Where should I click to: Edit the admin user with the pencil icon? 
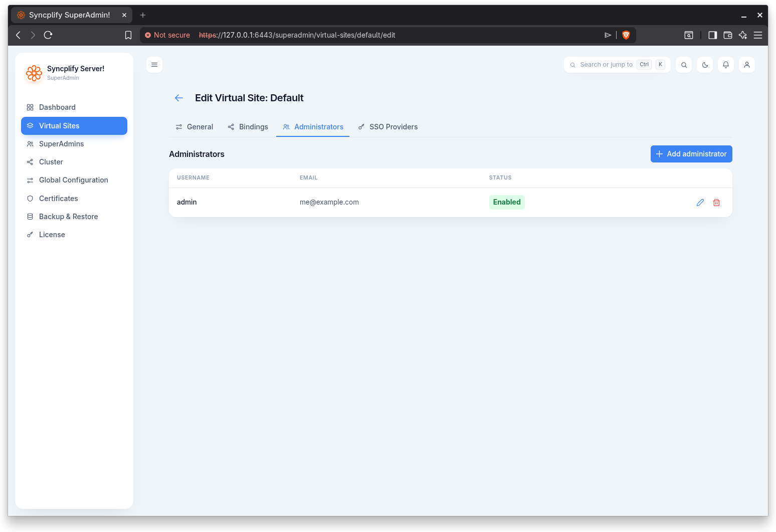click(x=700, y=203)
